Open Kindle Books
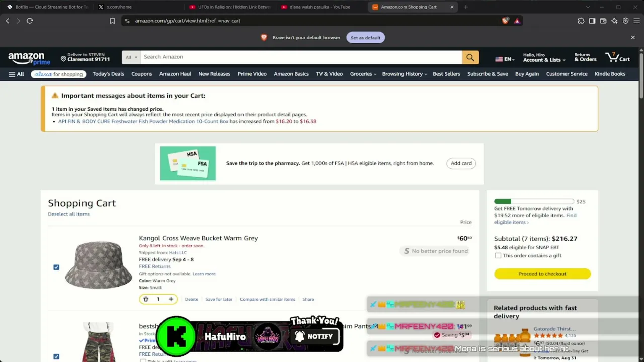 (x=610, y=74)
